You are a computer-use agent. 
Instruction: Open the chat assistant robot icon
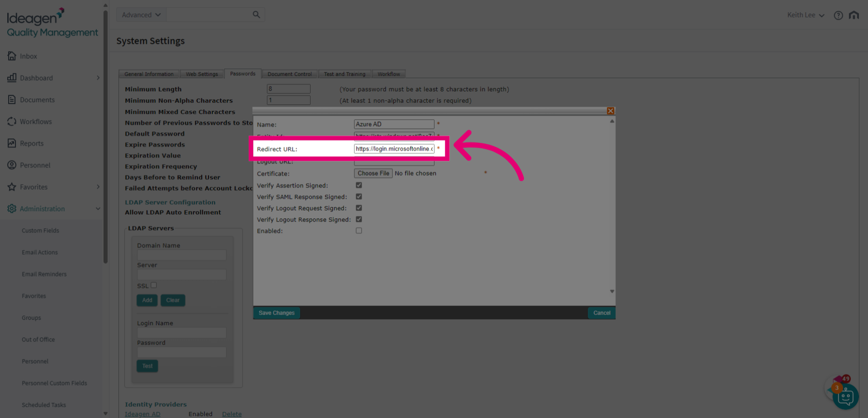[x=845, y=397]
